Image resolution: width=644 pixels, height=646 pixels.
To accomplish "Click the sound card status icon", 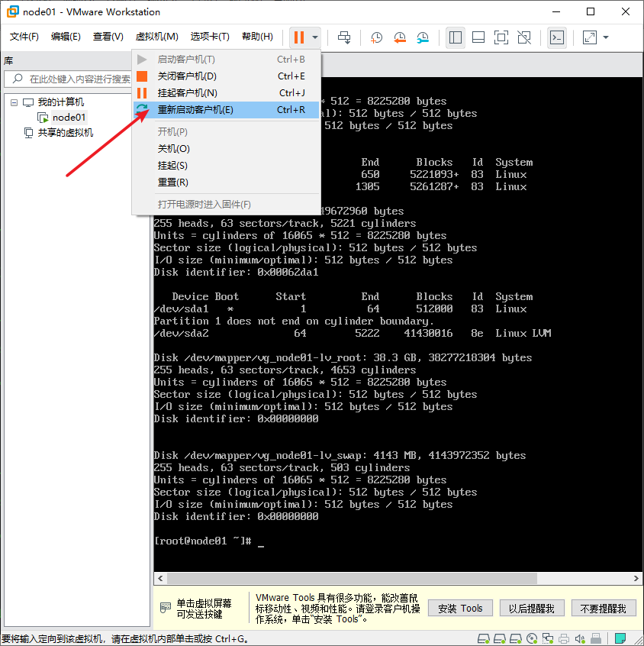I will pos(580,638).
